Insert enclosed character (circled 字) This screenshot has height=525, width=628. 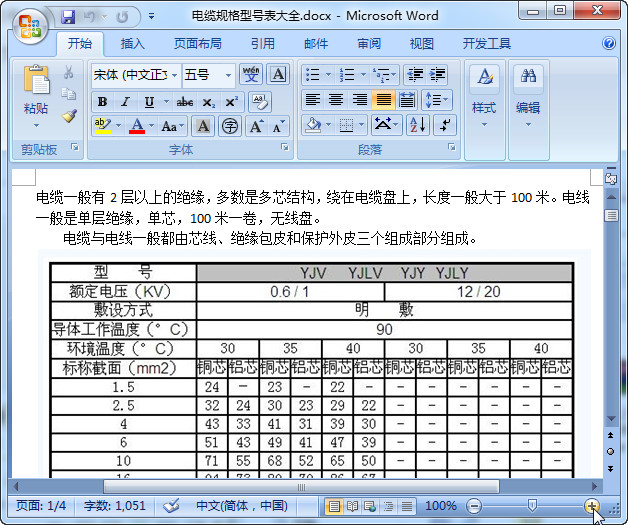[230, 126]
